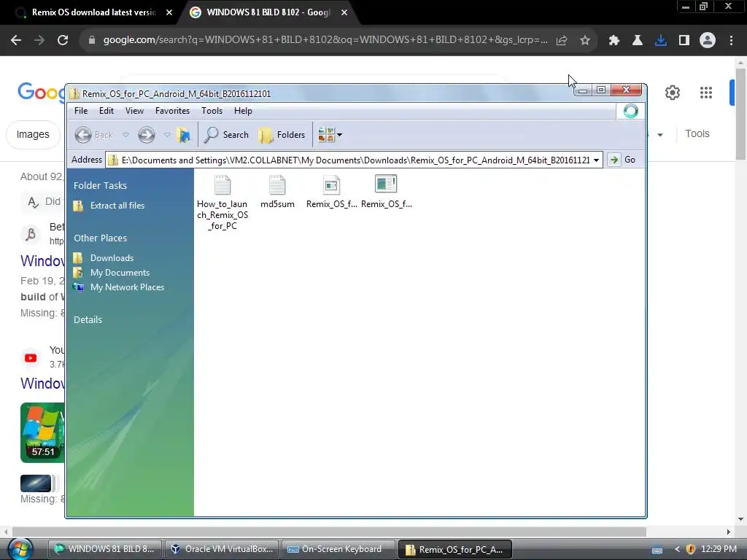Open Chrome Downloads icon
The height and width of the screenshot is (560, 747).
[x=661, y=41]
